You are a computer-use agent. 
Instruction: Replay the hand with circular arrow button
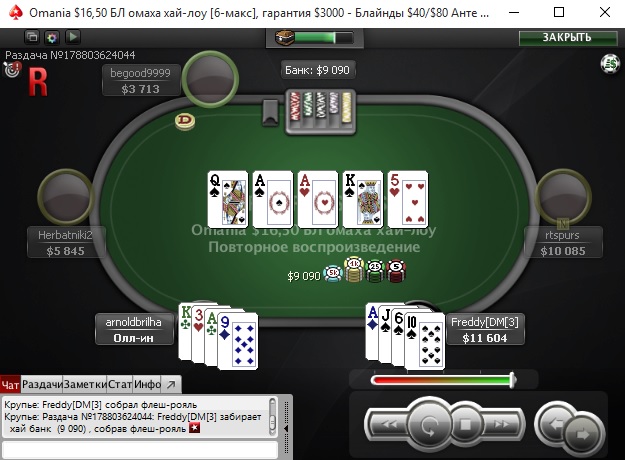429,425
